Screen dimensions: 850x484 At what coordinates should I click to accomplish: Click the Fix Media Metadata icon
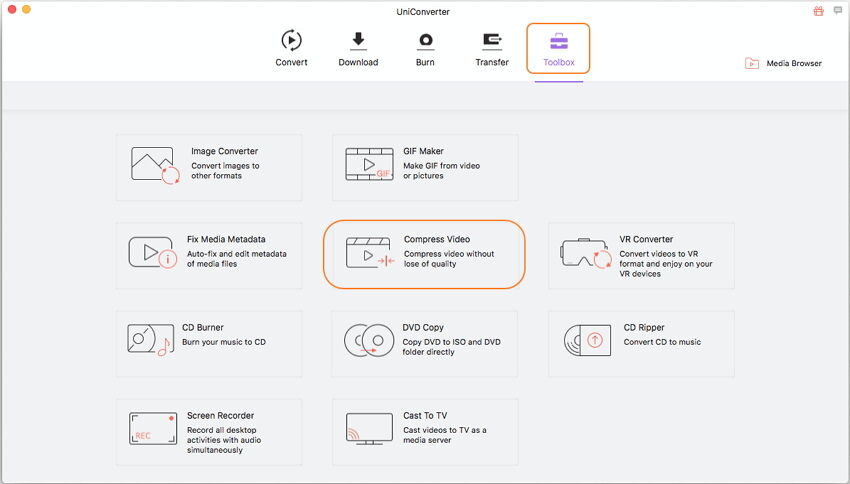[x=153, y=252]
